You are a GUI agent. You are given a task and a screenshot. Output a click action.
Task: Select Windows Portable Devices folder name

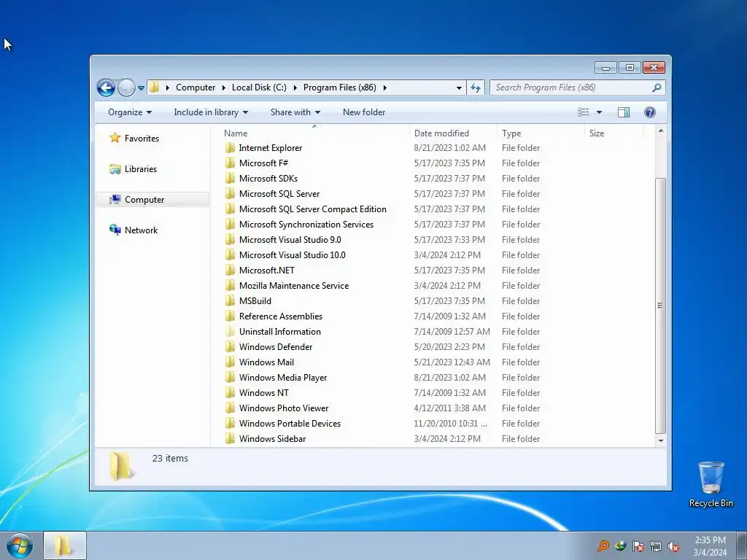point(290,424)
